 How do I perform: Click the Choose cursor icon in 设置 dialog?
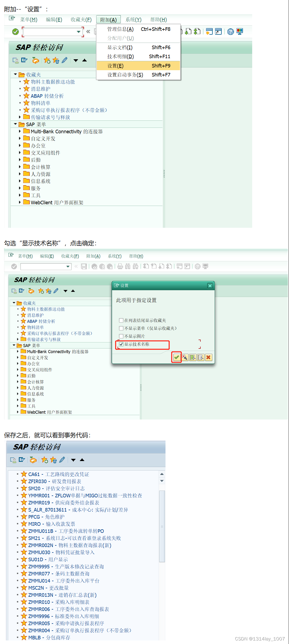click(x=185, y=357)
